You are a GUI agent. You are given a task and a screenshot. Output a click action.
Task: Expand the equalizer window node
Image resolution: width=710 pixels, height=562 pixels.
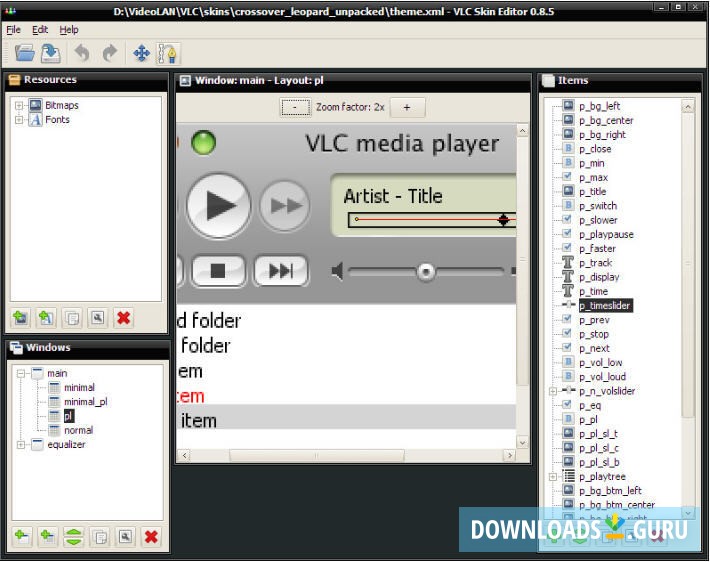21,445
